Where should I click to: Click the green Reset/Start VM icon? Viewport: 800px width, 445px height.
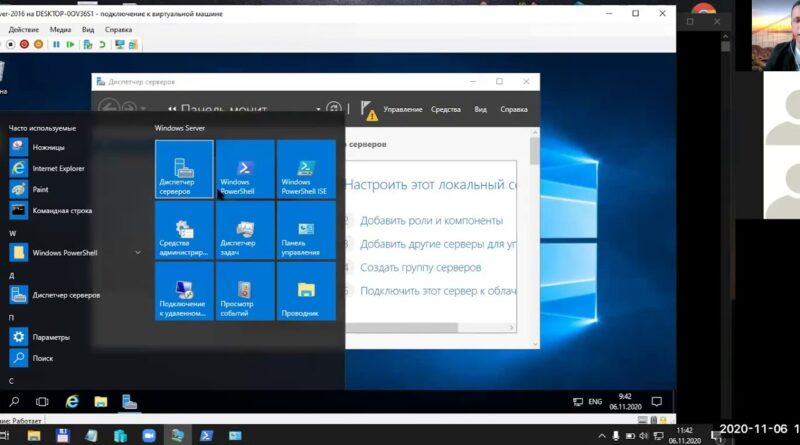pyautogui.click(x=70, y=44)
